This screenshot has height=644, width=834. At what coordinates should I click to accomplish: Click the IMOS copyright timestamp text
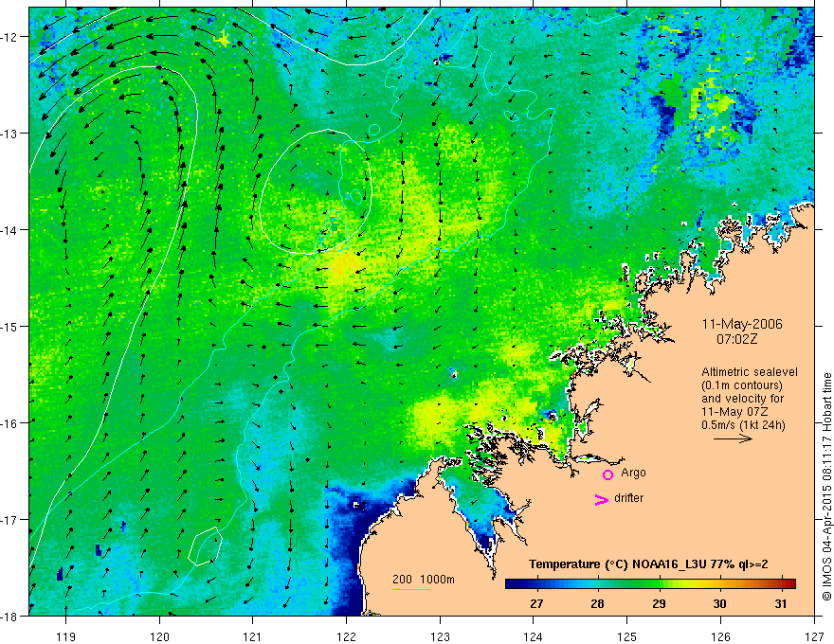pos(827,487)
